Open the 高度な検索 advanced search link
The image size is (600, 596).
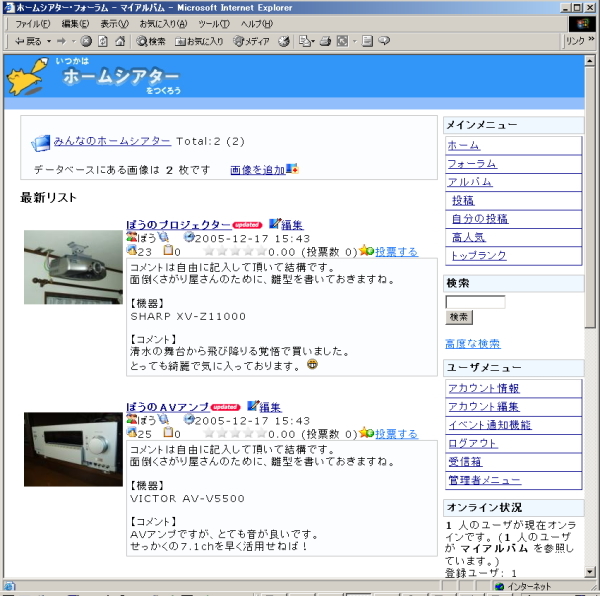tap(473, 344)
